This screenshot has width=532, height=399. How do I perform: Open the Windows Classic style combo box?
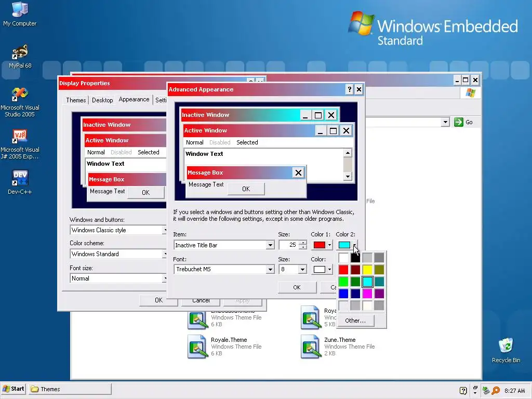tap(118, 230)
